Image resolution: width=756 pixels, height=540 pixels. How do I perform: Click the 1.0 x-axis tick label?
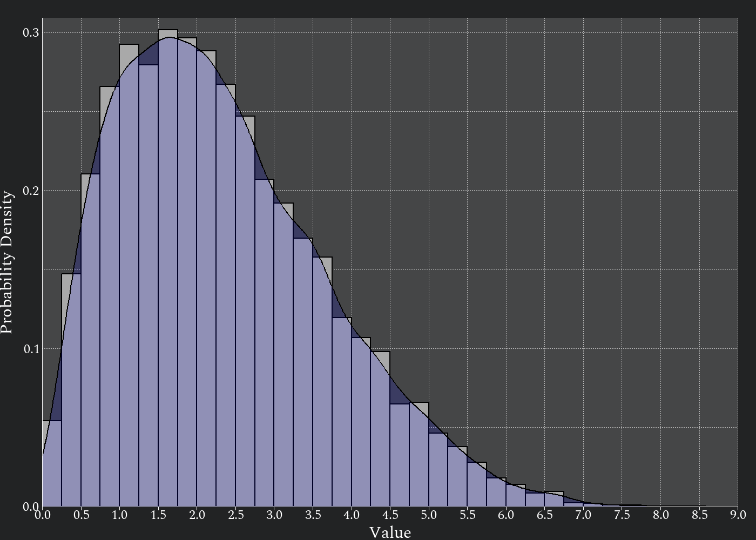tap(120, 515)
